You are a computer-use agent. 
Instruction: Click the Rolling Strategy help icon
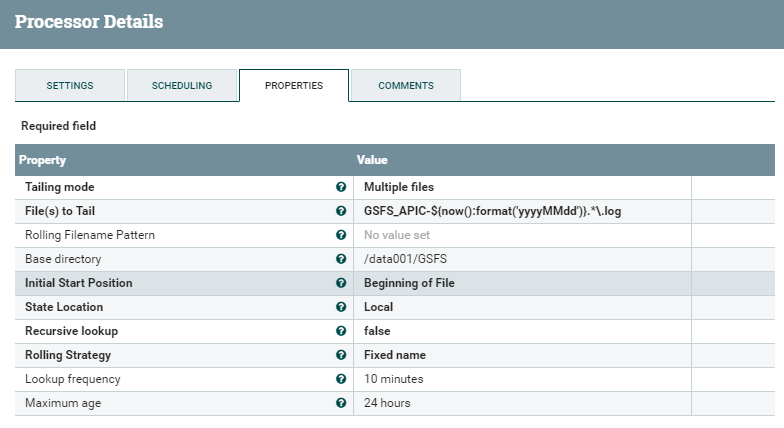(x=341, y=355)
